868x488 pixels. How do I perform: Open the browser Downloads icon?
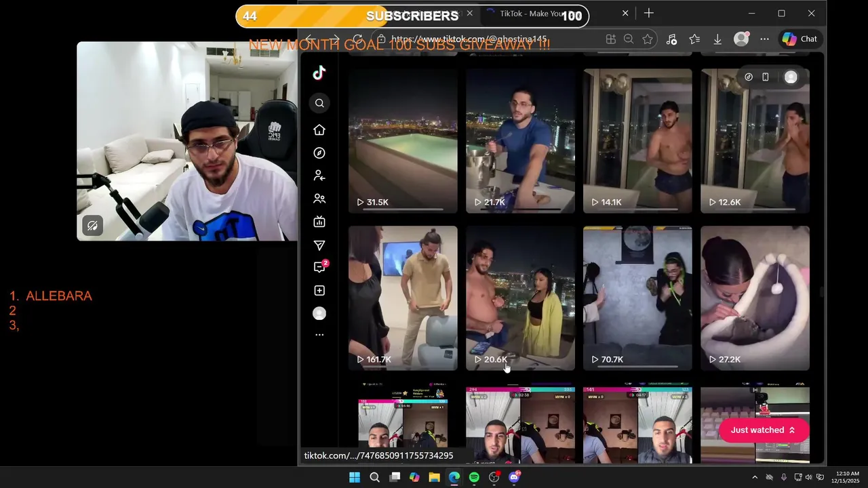717,39
